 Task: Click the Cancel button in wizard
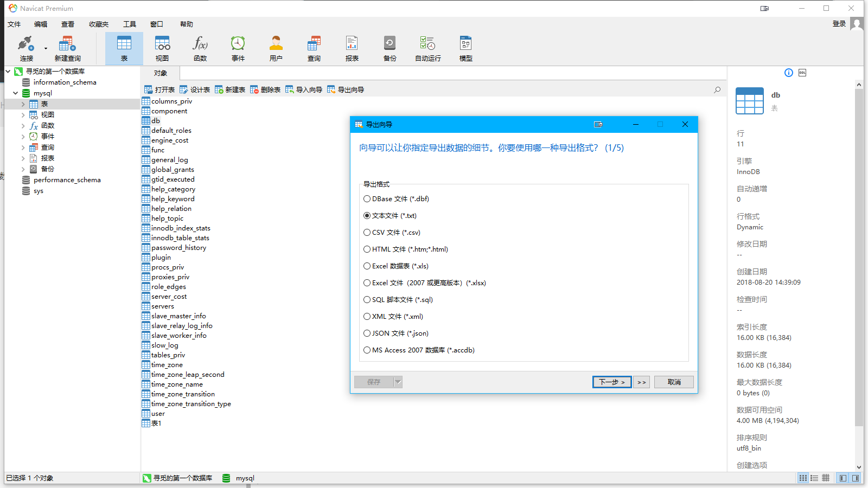(x=674, y=382)
